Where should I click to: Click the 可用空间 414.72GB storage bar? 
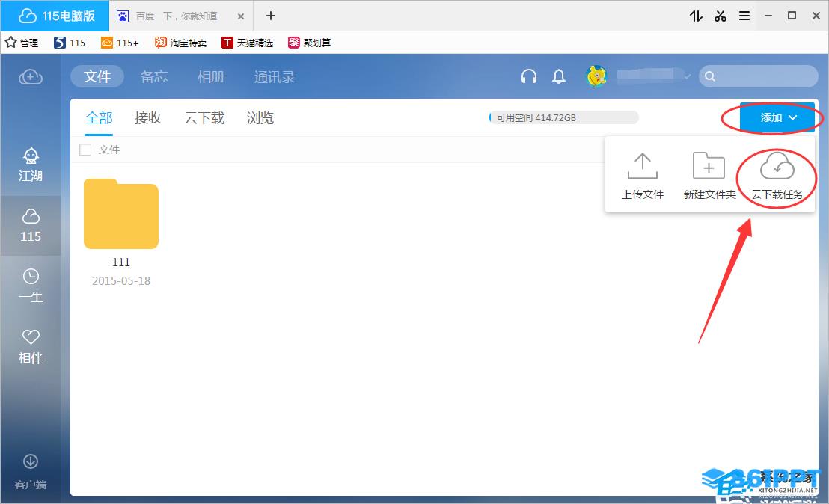(563, 117)
